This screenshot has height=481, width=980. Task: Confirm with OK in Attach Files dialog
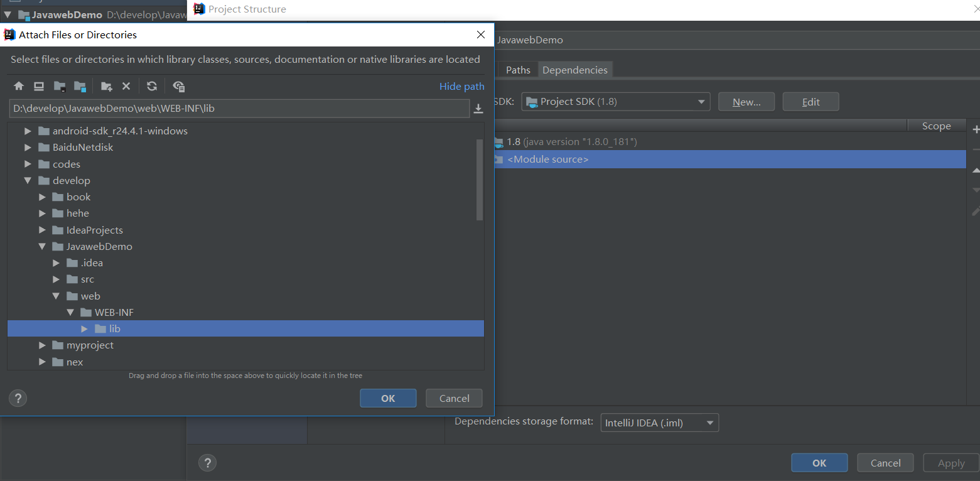[388, 398]
